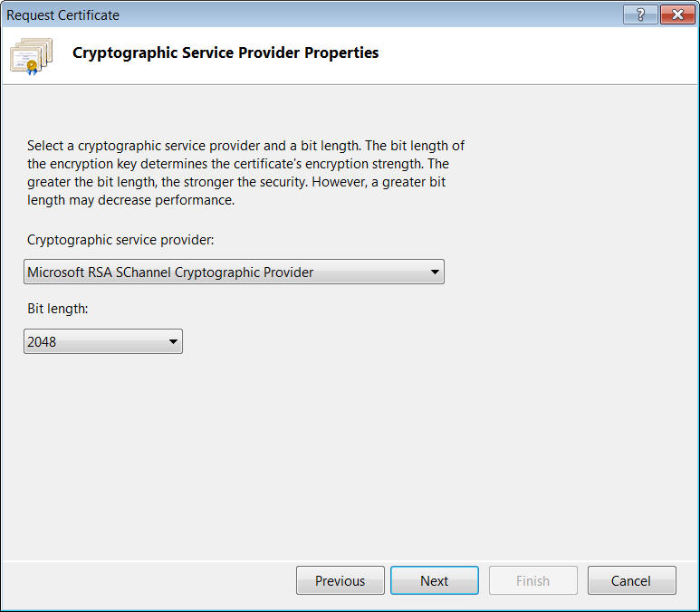The height and width of the screenshot is (612, 700).
Task: Open the Bit length dropdown
Action: point(103,341)
